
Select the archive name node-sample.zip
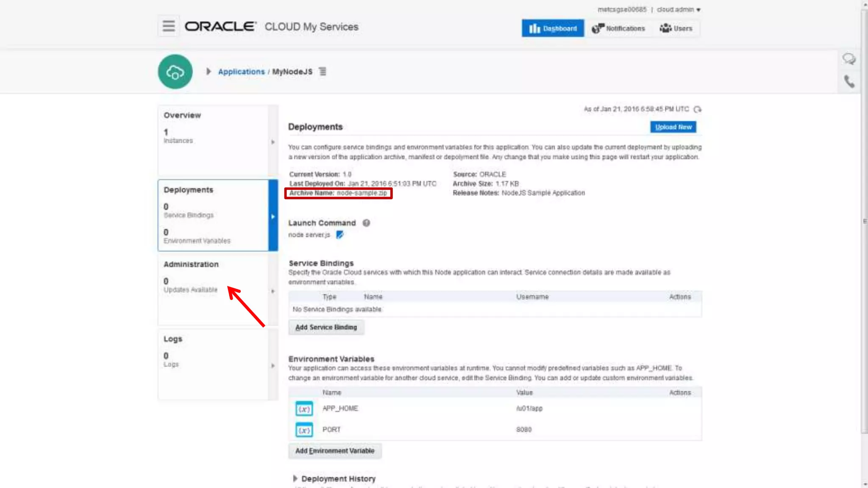(x=362, y=193)
